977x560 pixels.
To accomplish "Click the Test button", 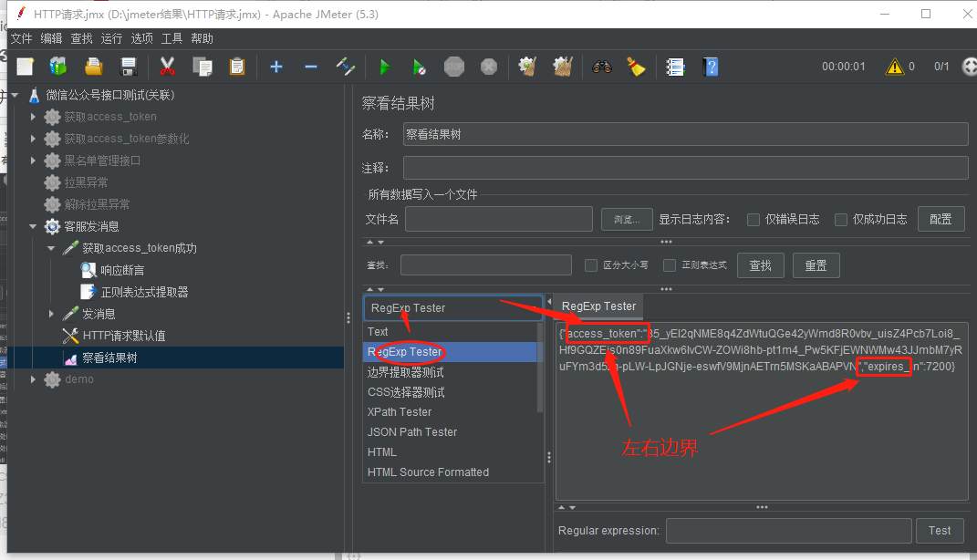I will coord(940,531).
